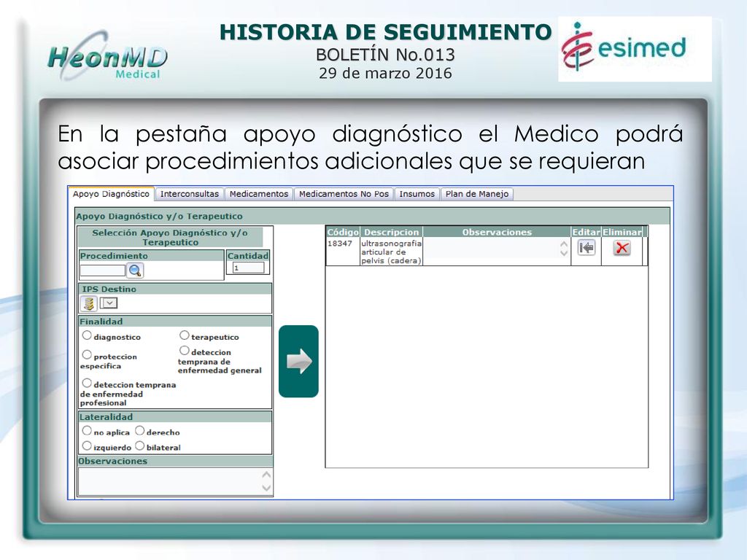This screenshot has width=747, height=560.
Task: Select the terapeutico radio option
Action: (185, 335)
